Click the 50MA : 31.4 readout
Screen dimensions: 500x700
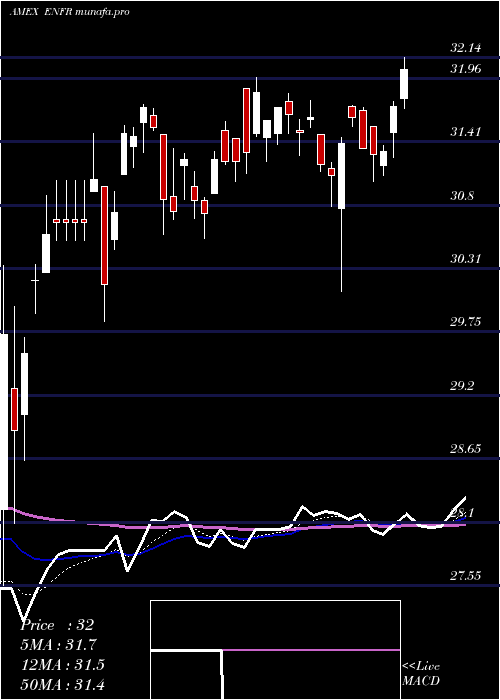click(62, 685)
